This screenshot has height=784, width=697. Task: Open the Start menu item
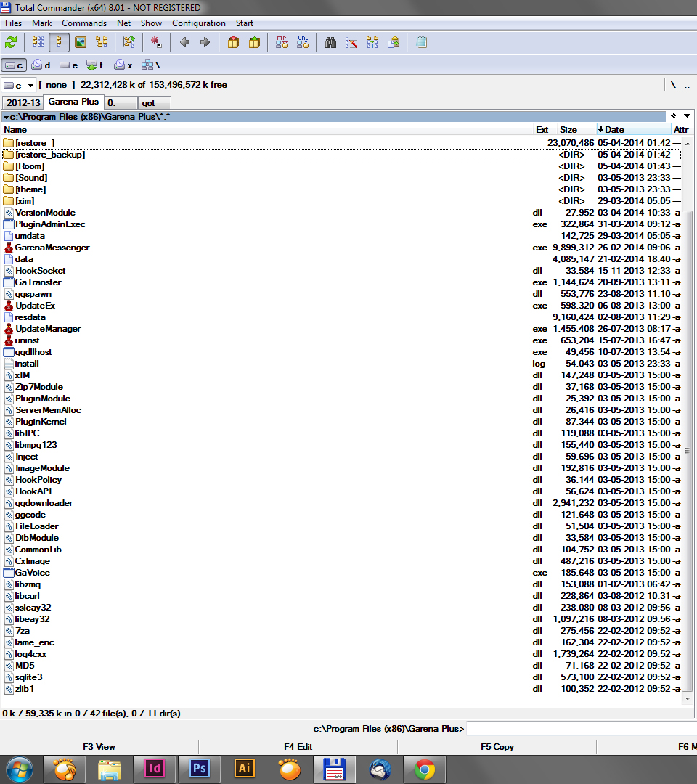[245, 23]
